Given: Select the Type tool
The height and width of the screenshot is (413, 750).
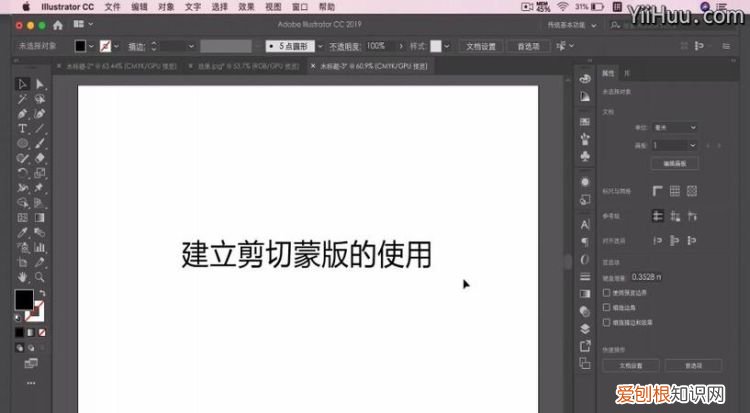Looking at the screenshot, I should [22, 128].
